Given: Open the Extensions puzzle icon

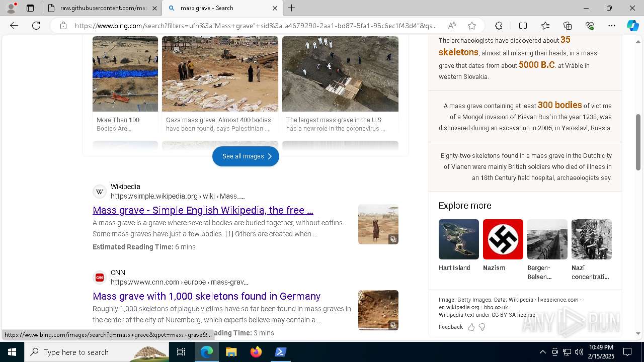Looking at the screenshot, I should (x=499, y=26).
